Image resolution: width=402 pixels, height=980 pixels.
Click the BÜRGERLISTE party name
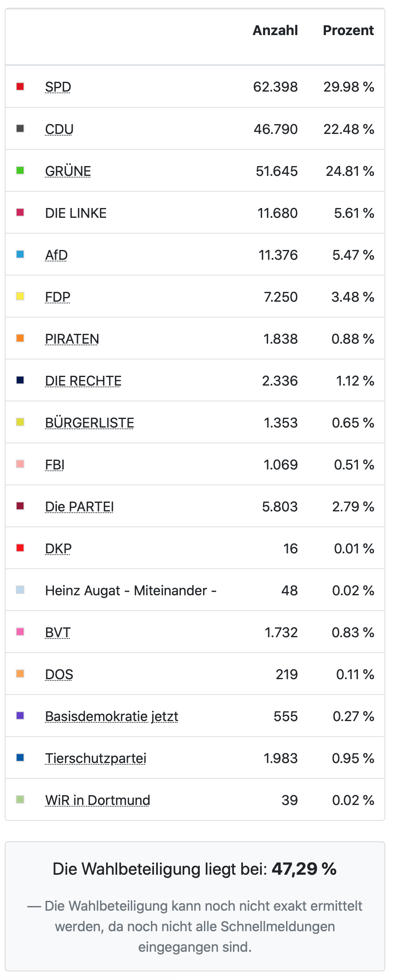pyautogui.click(x=90, y=422)
